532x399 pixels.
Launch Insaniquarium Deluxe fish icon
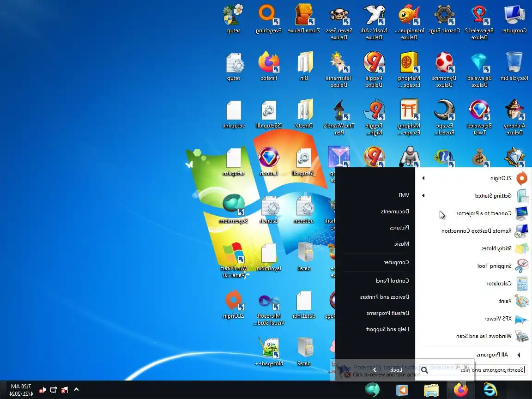point(409,22)
